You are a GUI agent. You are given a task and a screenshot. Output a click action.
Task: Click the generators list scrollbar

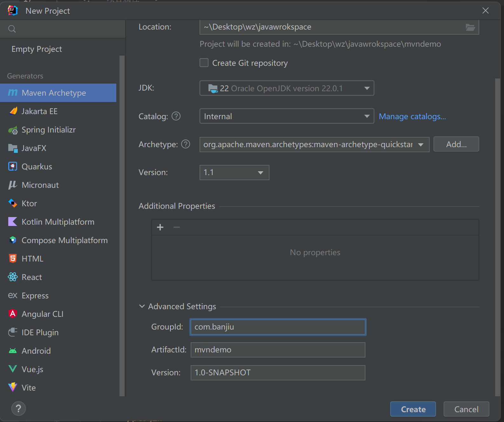[122, 226]
